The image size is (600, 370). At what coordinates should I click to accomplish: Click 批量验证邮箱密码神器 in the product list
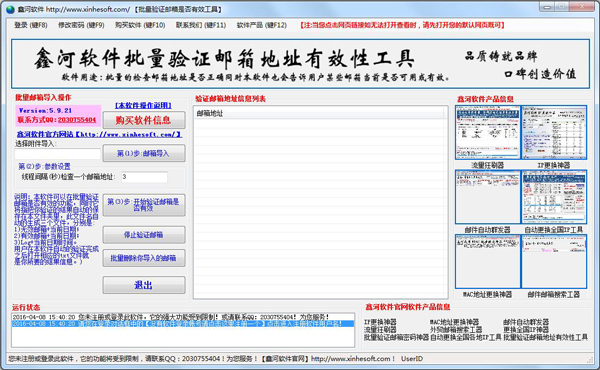[396, 337]
